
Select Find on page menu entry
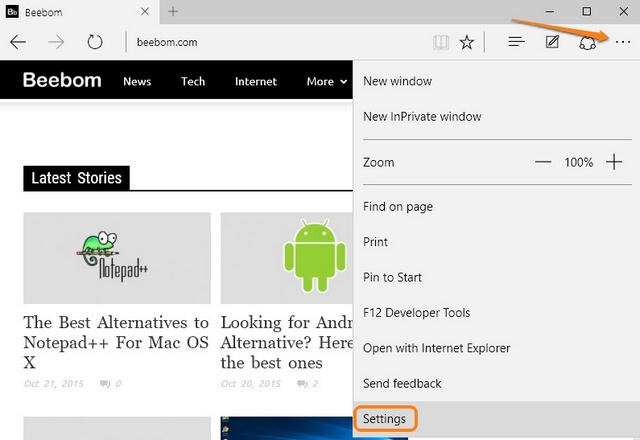[398, 206]
